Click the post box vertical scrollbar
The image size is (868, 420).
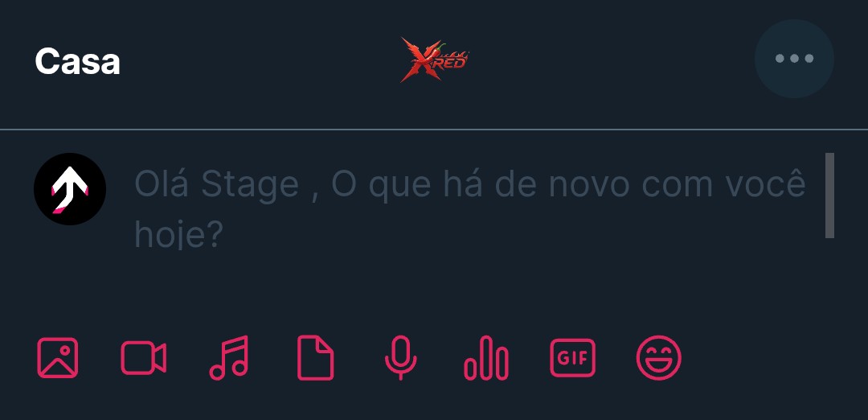829,196
